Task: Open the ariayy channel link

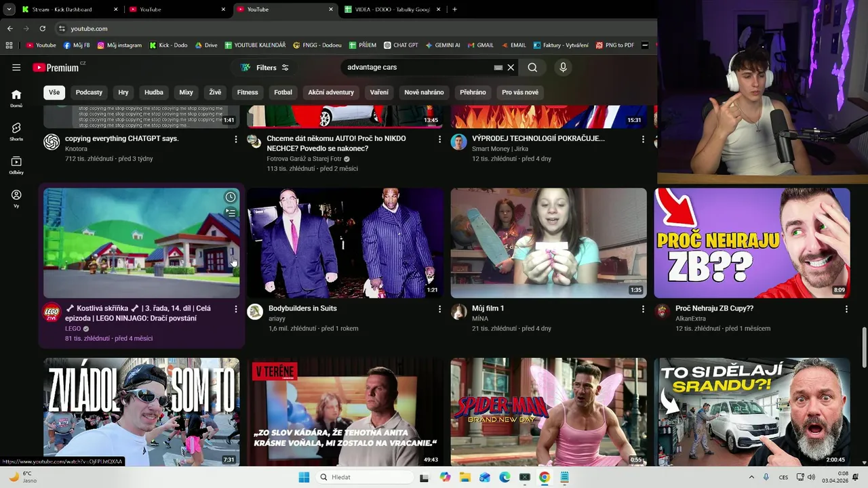Action: tap(277, 319)
